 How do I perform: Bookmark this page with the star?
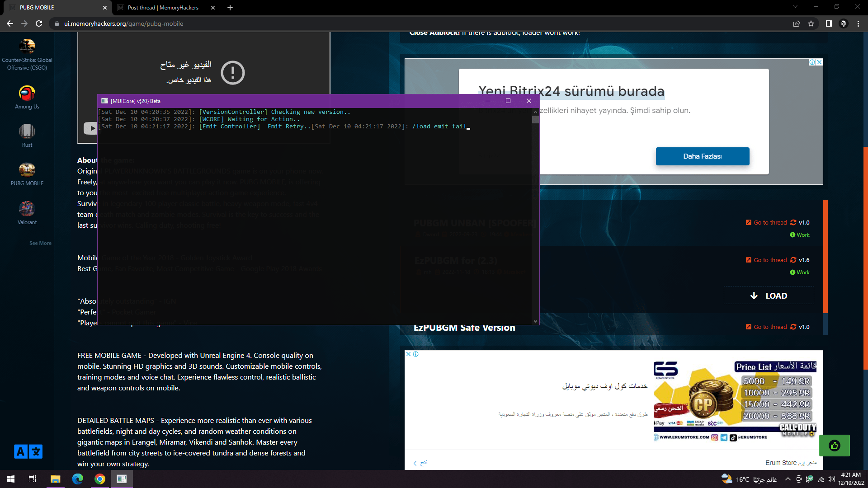click(x=811, y=23)
